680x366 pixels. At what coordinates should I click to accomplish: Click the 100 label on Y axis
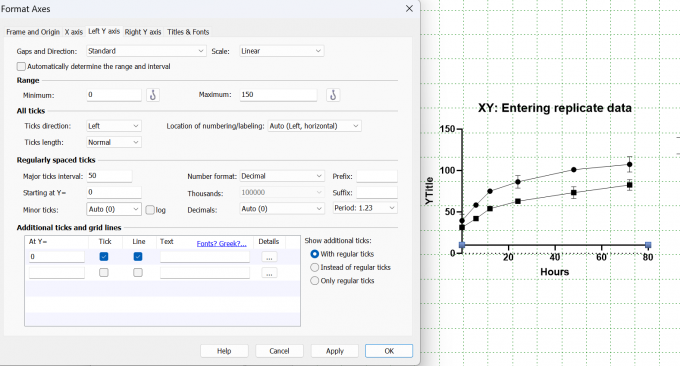pyautogui.click(x=447, y=170)
